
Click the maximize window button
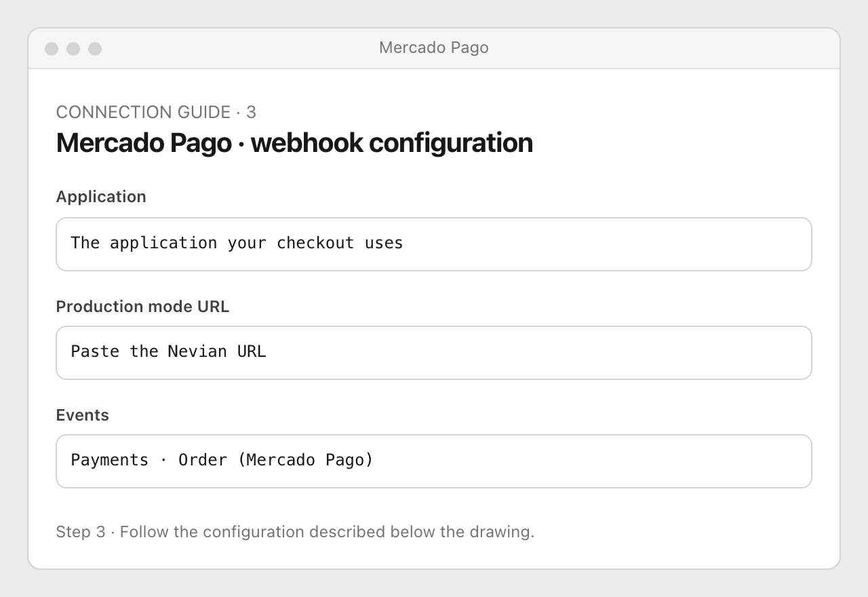(95, 49)
